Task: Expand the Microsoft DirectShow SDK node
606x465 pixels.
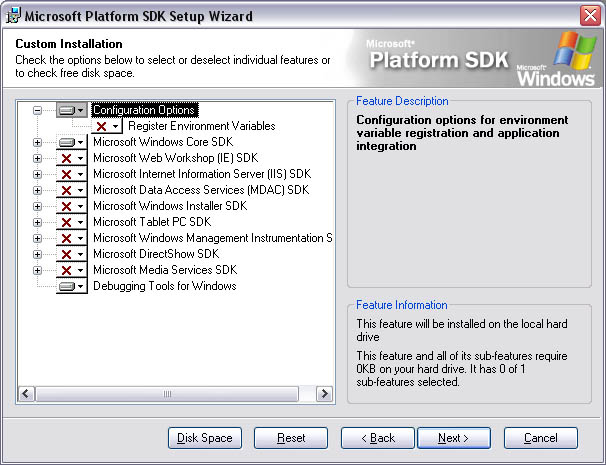Action: tap(37, 254)
